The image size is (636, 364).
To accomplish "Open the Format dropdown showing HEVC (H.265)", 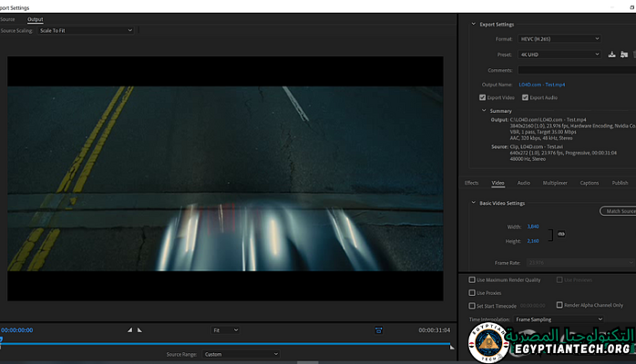I will 559,39.
